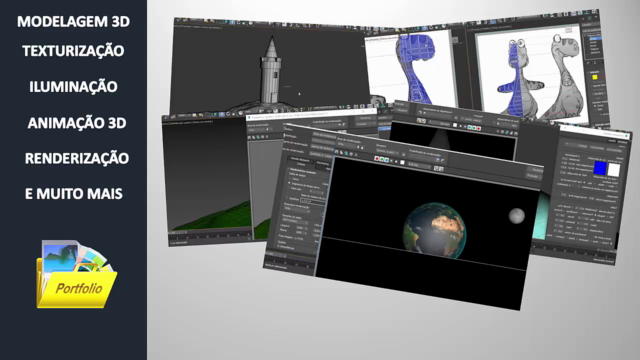Image resolution: width=640 pixels, height=360 pixels.
Task: Click yellow object color swatch beside dinosaur viewport
Action: tap(595, 77)
